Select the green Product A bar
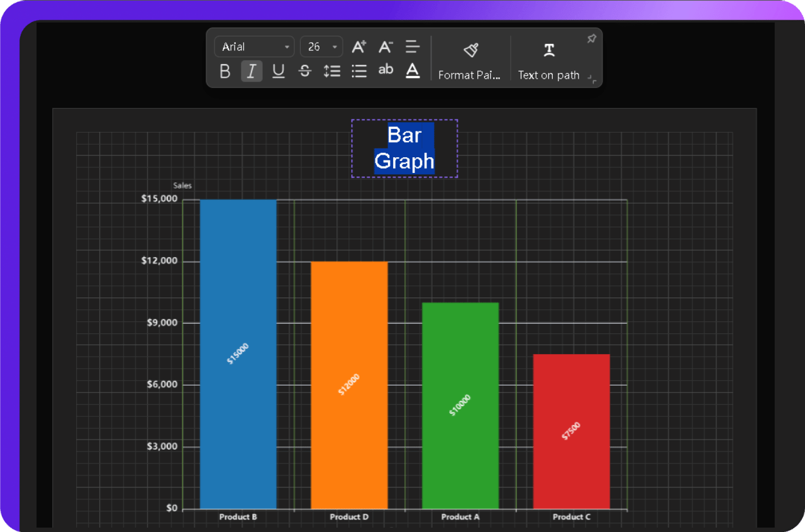The height and width of the screenshot is (532, 805). point(460,406)
